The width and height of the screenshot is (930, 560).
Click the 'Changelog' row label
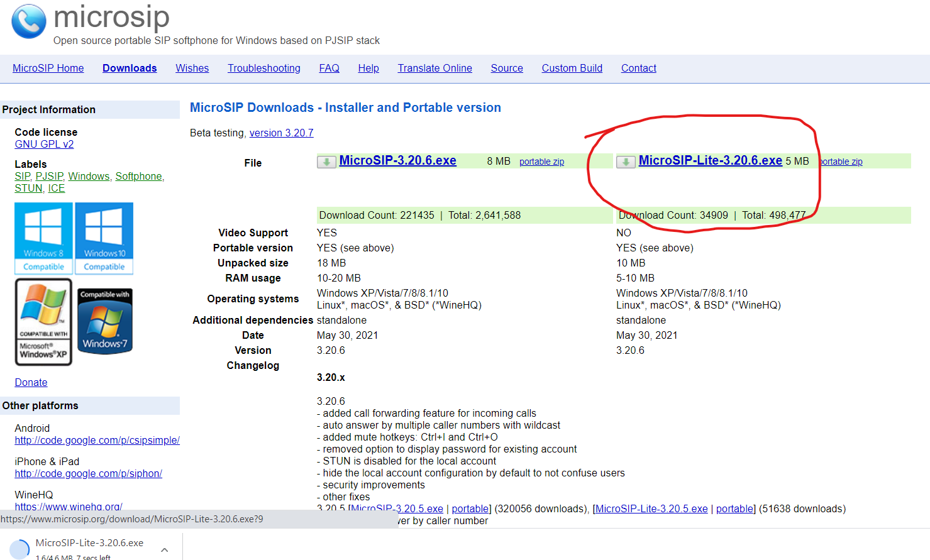click(253, 365)
